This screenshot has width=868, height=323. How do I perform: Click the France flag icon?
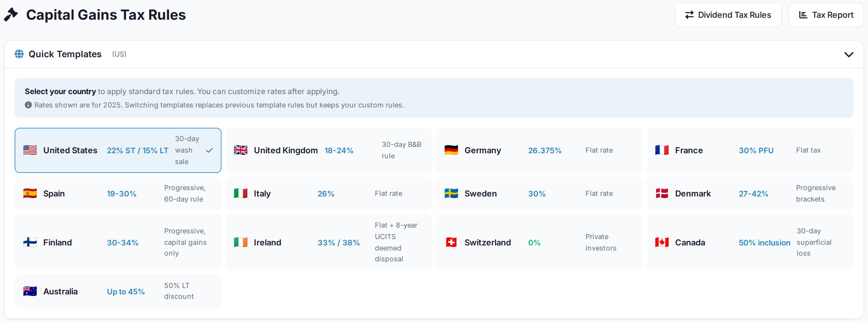pyautogui.click(x=662, y=150)
